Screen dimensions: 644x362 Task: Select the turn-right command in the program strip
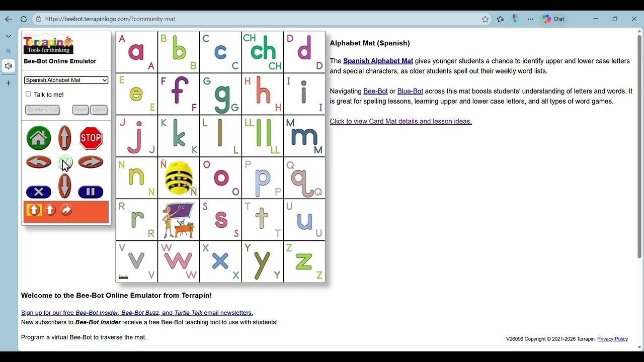pos(66,210)
